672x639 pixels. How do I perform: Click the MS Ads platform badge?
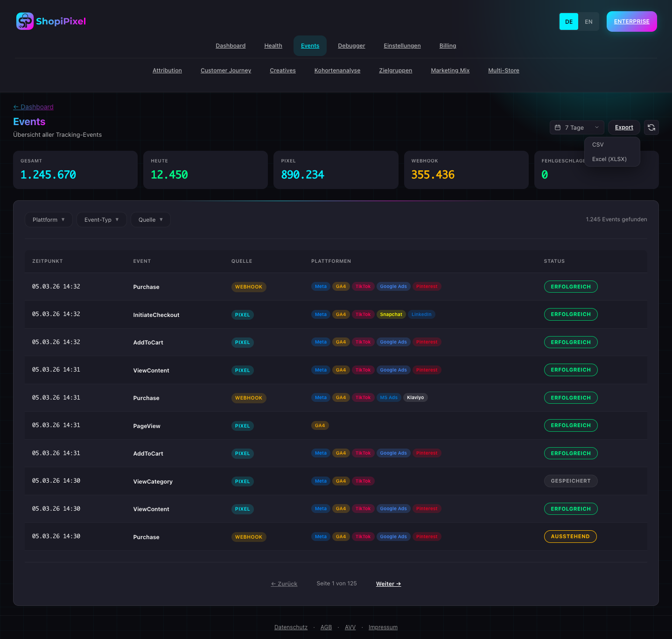(x=389, y=398)
